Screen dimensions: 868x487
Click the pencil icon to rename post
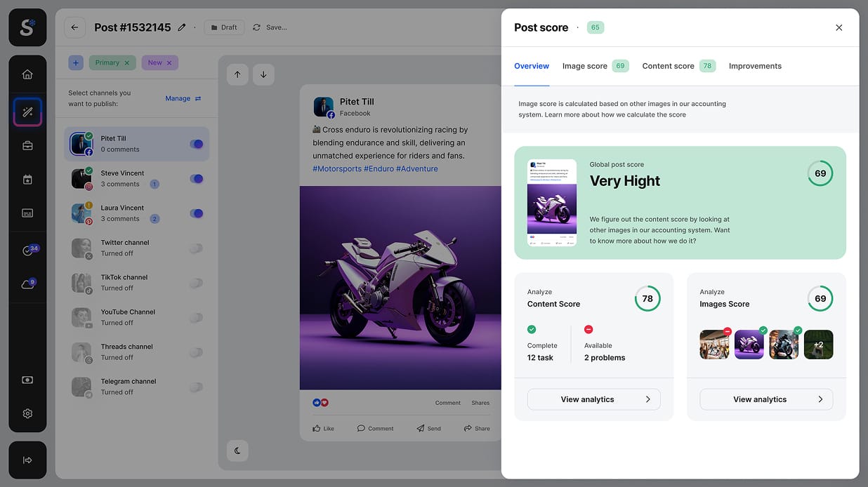pos(182,27)
